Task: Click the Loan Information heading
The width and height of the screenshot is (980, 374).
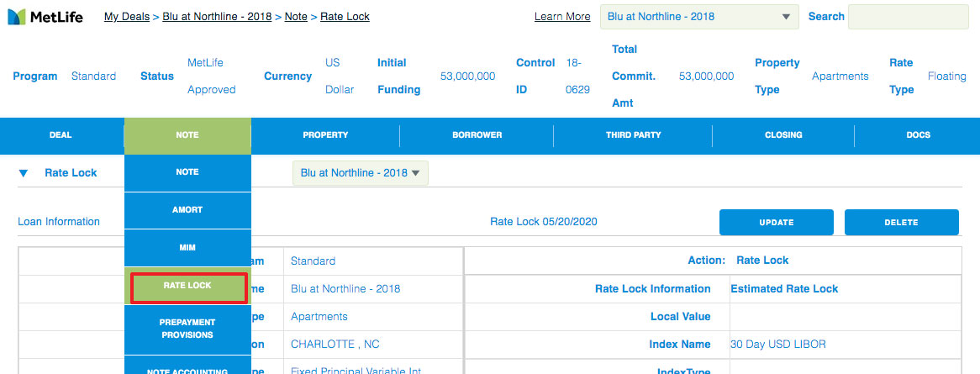Action: (x=59, y=222)
